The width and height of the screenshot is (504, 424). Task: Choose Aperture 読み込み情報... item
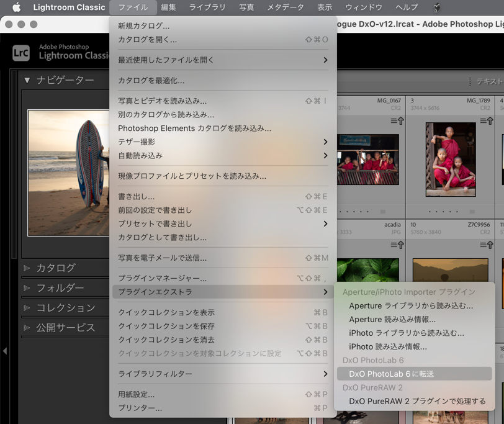coord(415,320)
